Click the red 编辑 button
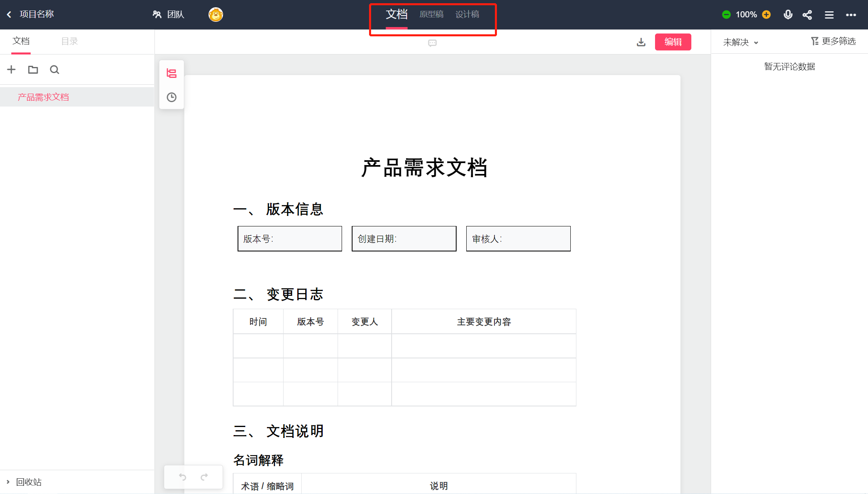Screen dimensions: 868x494 click(673, 42)
